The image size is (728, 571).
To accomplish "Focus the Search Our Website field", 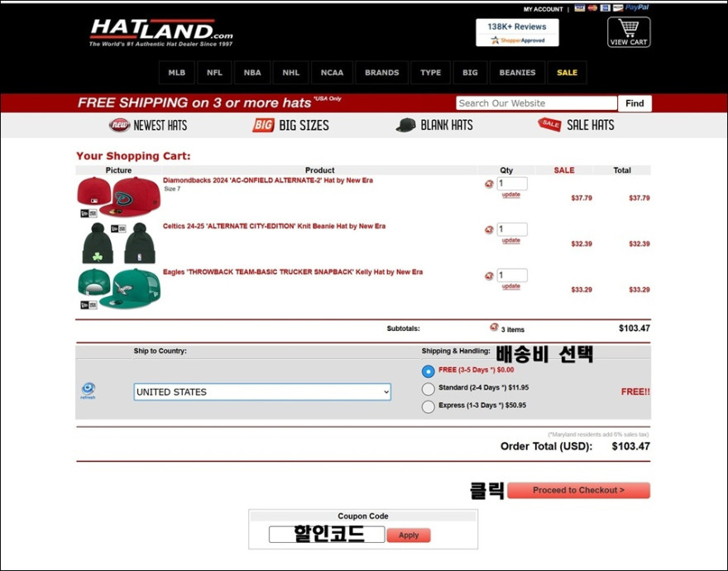I will coord(536,103).
